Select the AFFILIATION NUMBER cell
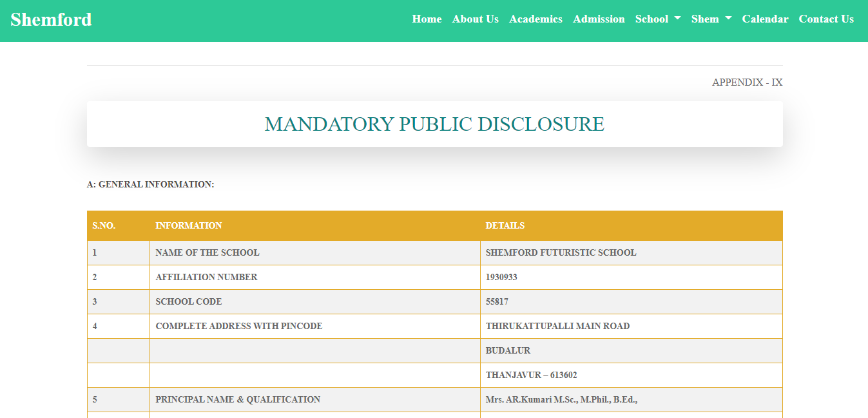Viewport: 868px width, 418px height. pos(315,277)
